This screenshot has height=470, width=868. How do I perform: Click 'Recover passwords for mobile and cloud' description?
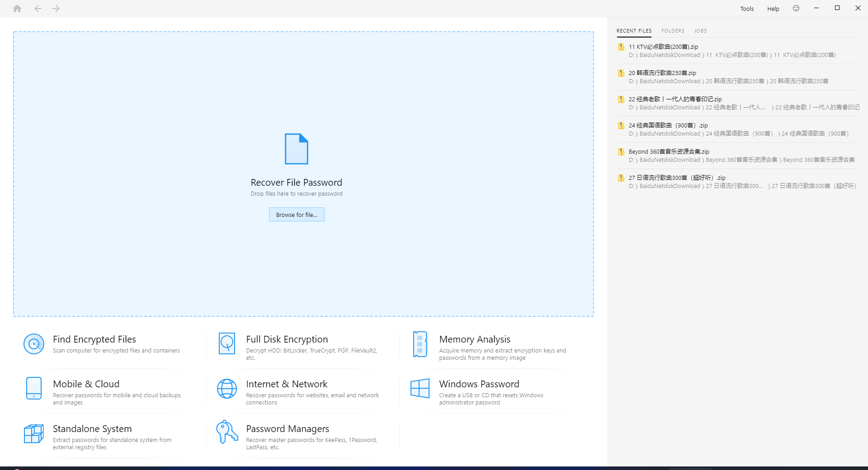117,399
